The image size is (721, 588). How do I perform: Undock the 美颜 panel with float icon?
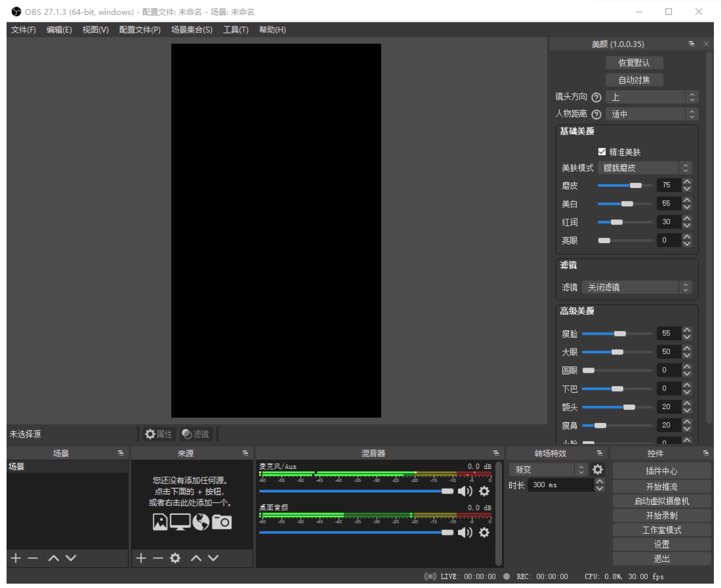[691, 44]
